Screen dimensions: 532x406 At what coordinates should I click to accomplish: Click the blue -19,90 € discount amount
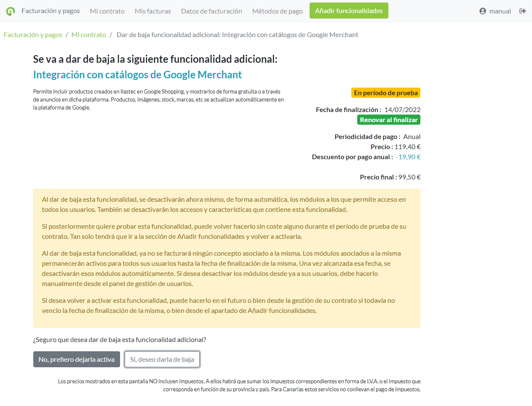pos(408,157)
